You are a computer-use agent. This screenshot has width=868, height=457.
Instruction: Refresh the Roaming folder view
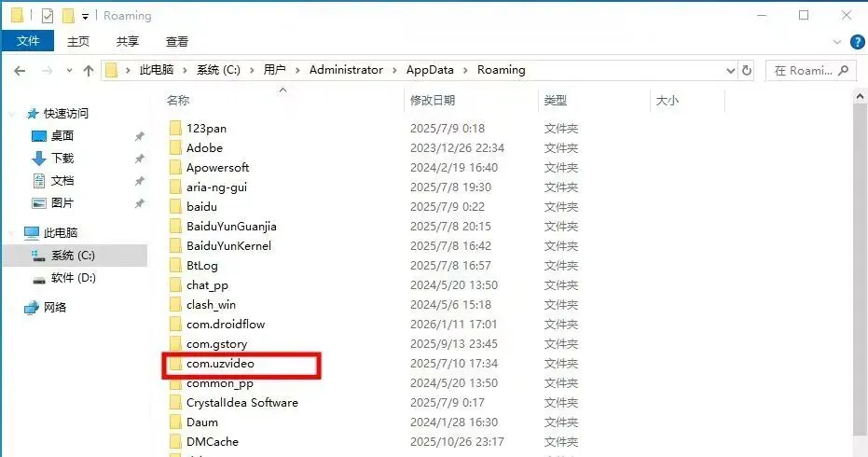(x=746, y=70)
